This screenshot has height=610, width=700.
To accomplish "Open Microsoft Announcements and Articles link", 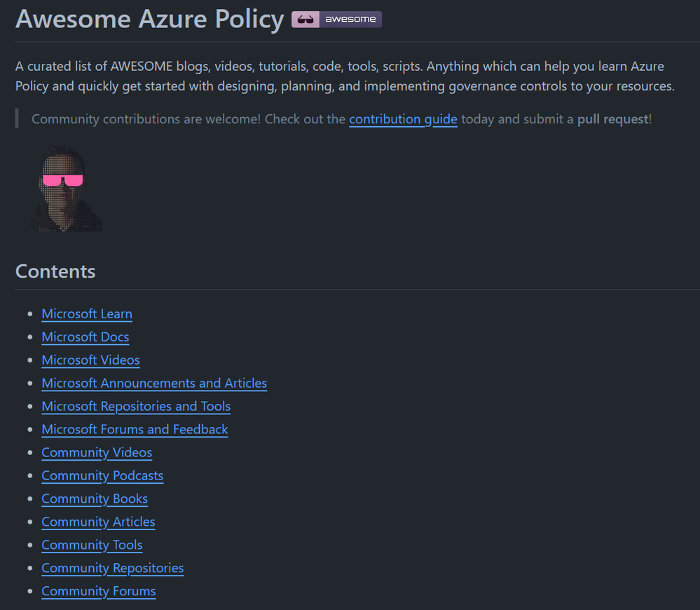I will [154, 384].
